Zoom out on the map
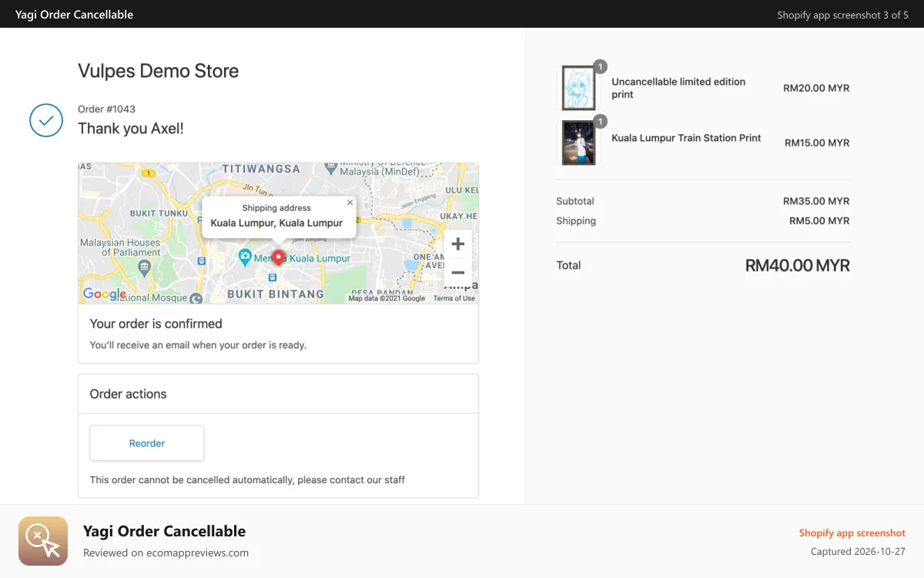This screenshot has height=578, width=924. (458, 273)
